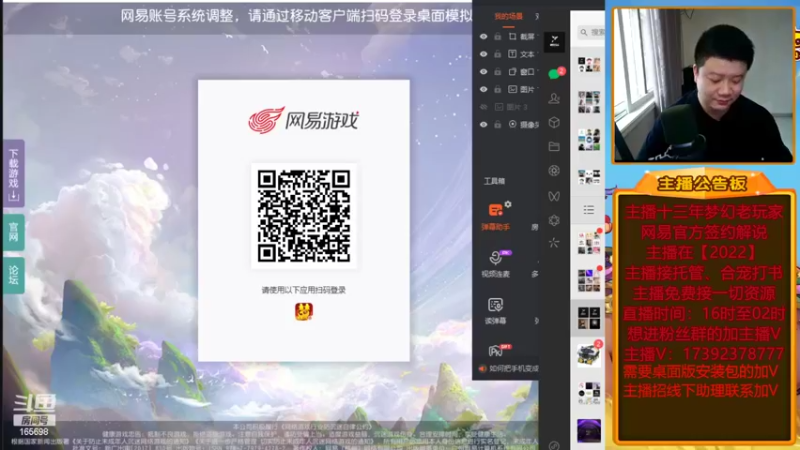800x450 pixels.
Task: Toggle the lock on the 文本 source
Action: (497, 54)
